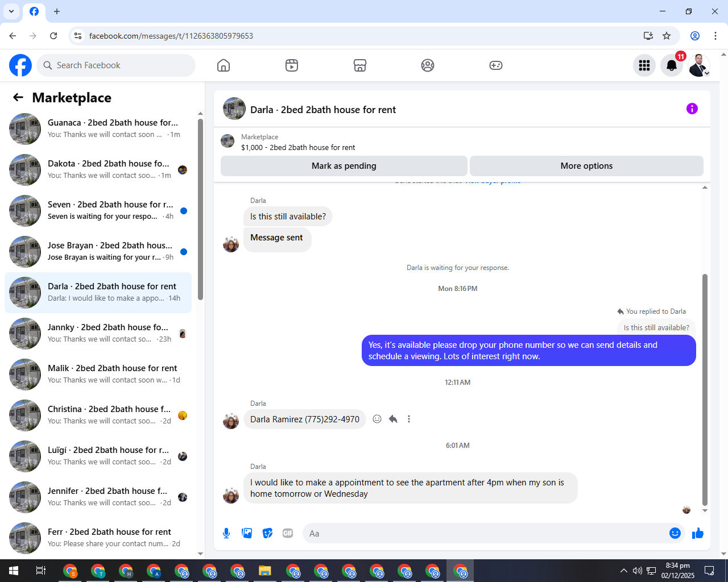The width and height of the screenshot is (728, 582).
Task: Click the $1,000 listing thumbnail in header
Action: click(227, 141)
